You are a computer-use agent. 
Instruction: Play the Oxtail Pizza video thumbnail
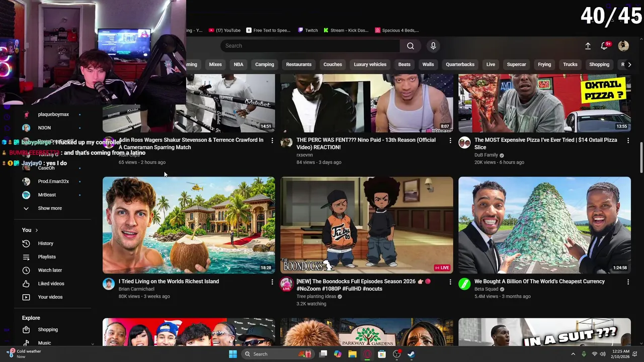[544, 103]
